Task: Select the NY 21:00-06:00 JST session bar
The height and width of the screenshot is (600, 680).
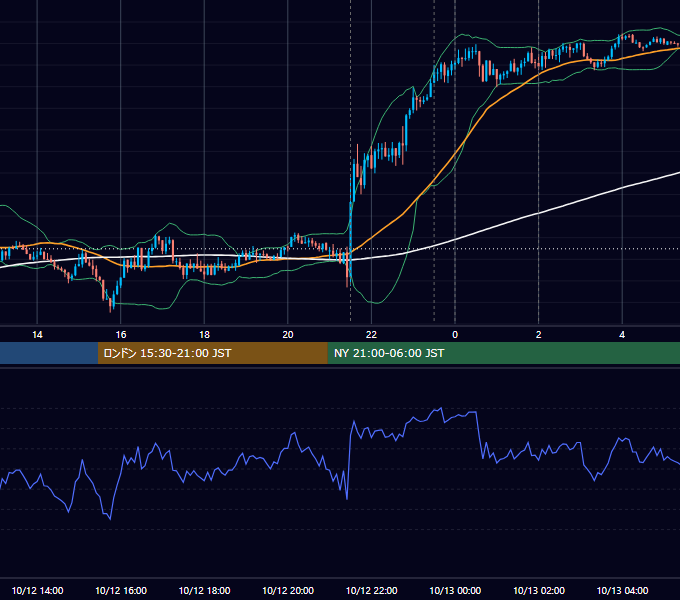Action: (503, 353)
